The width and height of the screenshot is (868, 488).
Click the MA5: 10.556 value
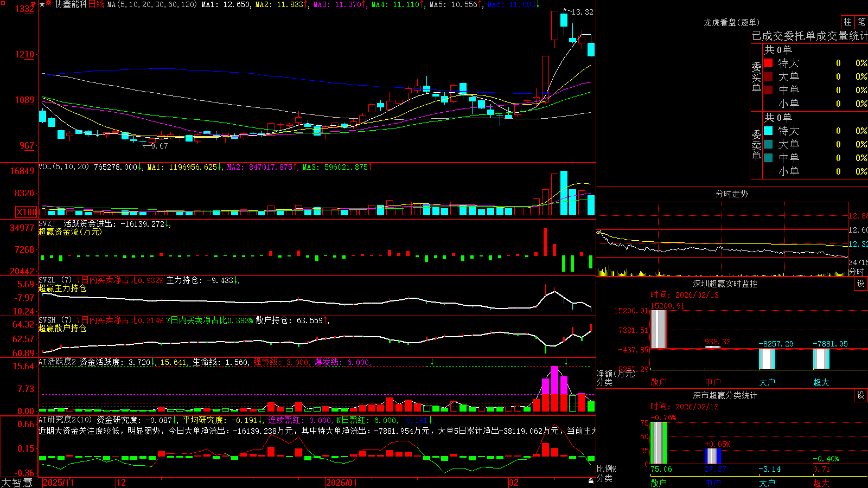coord(454,4)
